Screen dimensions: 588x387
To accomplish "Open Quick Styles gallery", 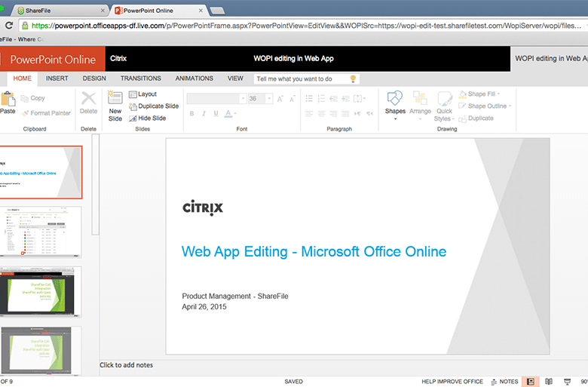I will coord(444,106).
